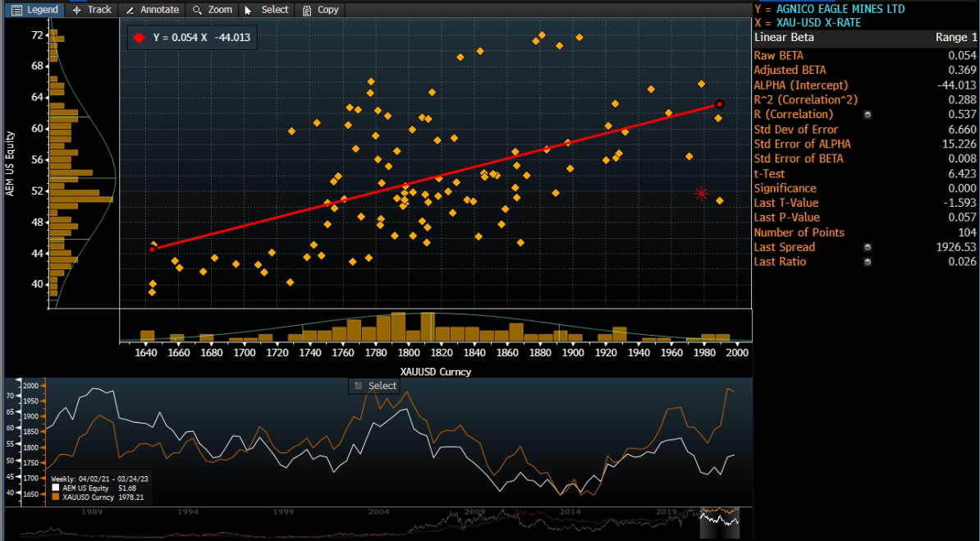
Task: Pick the Select pointer tool in toolbar
Action: click(x=266, y=9)
